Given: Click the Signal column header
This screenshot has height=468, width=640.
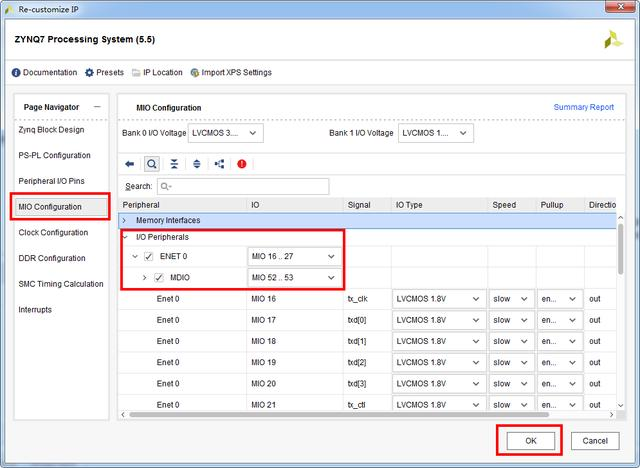Looking at the screenshot, I should point(367,205).
